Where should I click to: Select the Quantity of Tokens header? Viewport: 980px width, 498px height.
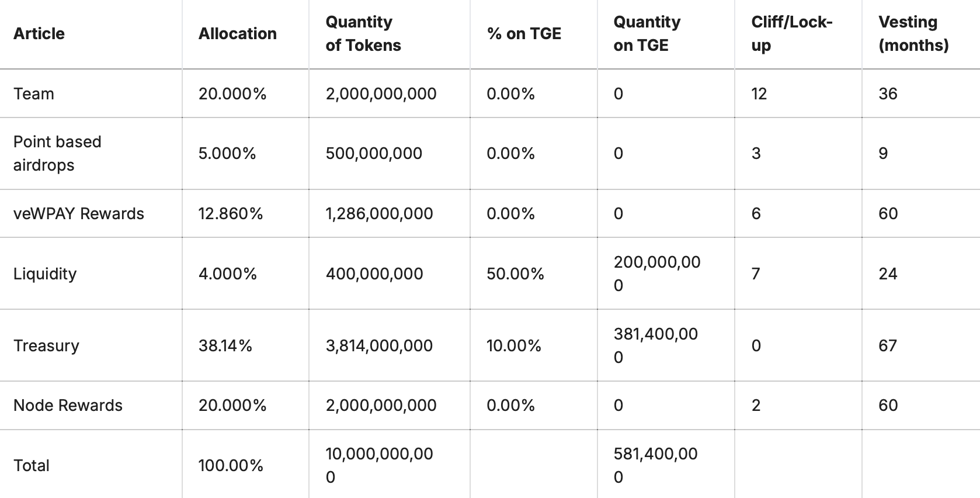point(363,34)
